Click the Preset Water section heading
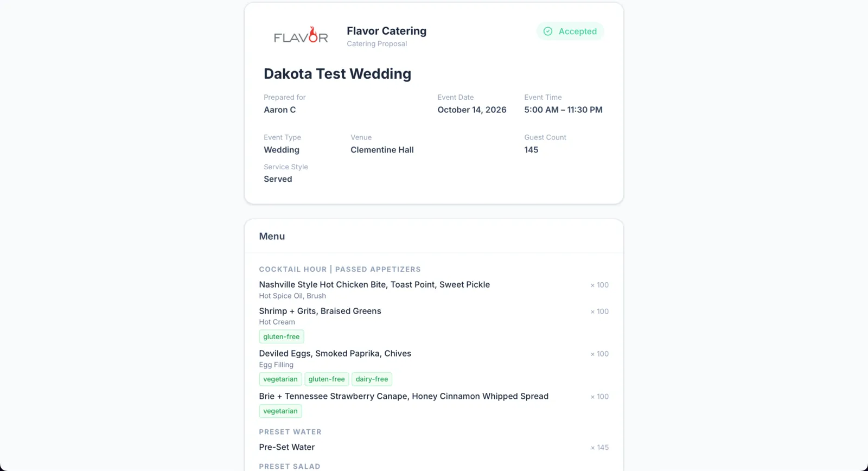Image resolution: width=868 pixels, height=471 pixels. pyautogui.click(x=290, y=432)
